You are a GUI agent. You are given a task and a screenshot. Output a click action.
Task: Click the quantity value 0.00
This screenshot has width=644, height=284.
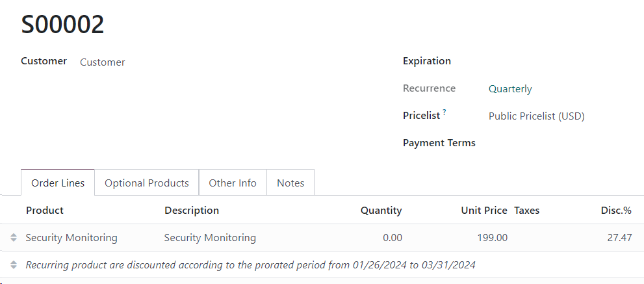click(x=392, y=238)
